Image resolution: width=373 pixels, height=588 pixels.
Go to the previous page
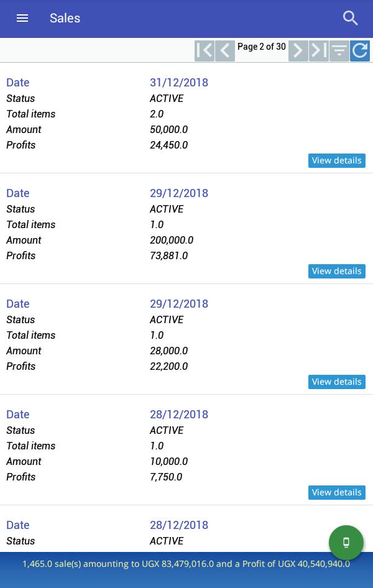click(x=225, y=50)
